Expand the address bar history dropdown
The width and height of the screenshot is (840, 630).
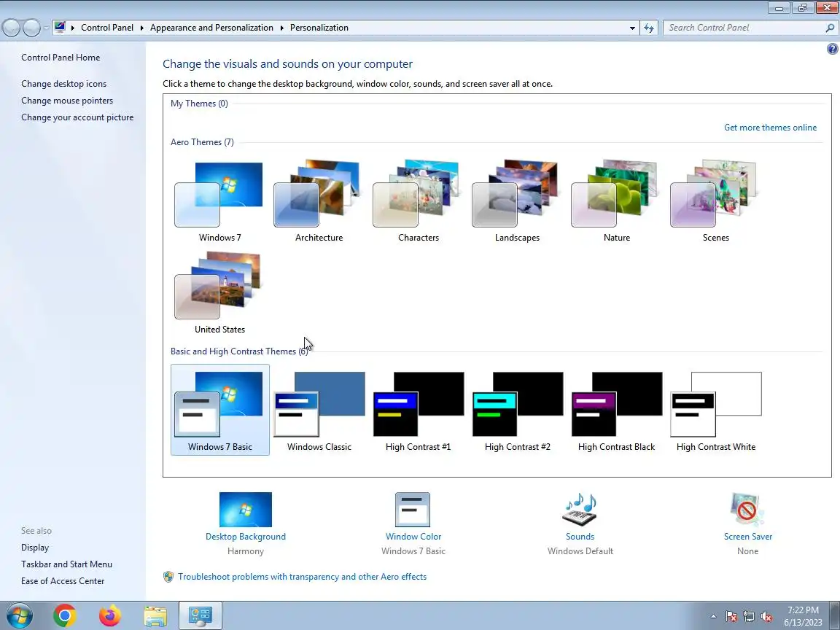coord(632,28)
